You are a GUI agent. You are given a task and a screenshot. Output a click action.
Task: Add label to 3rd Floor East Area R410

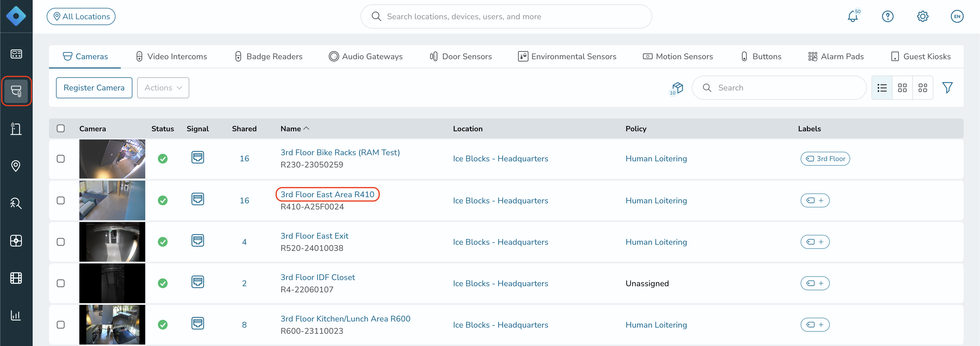click(815, 201)
